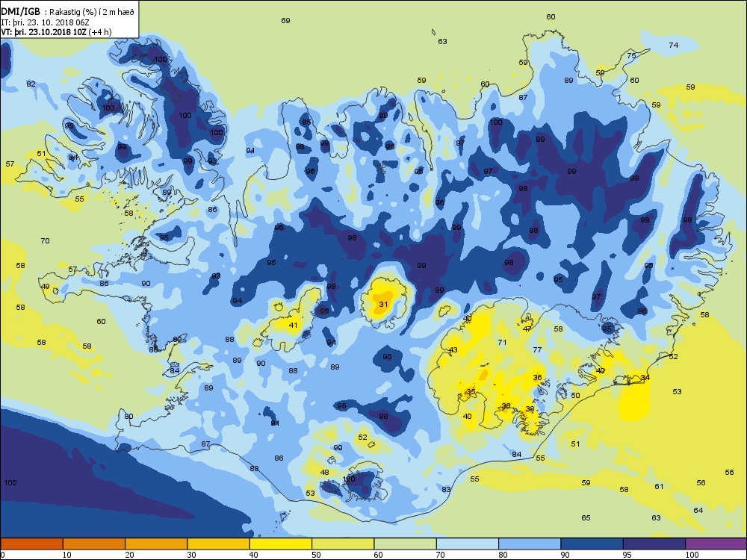Viewport: 747px width, 560px height.
Task: Click the light orange 20–30 legend swatch
Action: [x=156, y=544]
